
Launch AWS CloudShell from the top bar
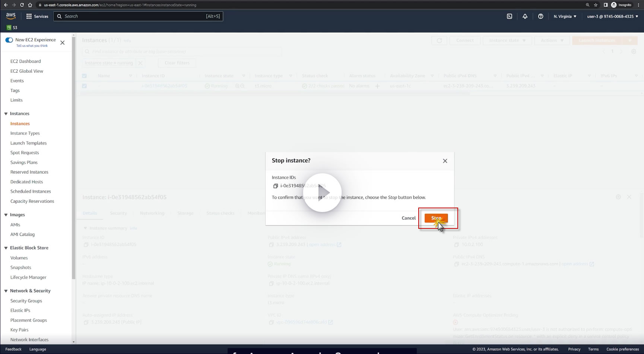(x=510, y=16)
